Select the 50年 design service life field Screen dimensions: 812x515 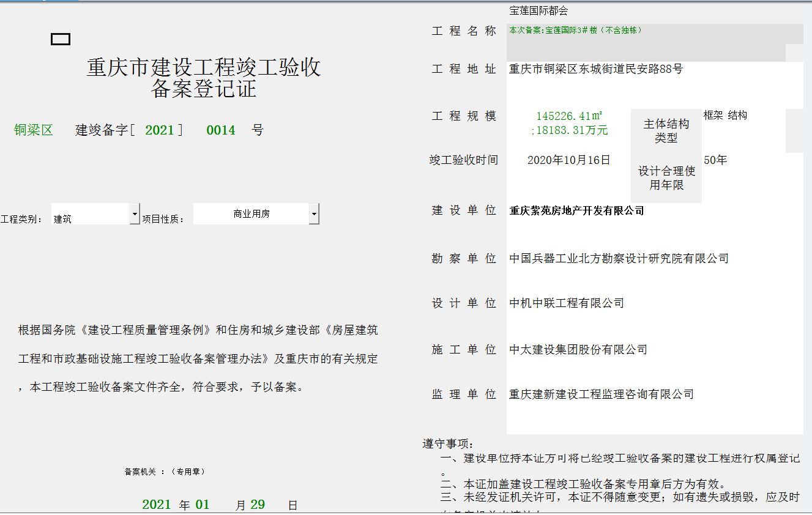click(715, 160)
